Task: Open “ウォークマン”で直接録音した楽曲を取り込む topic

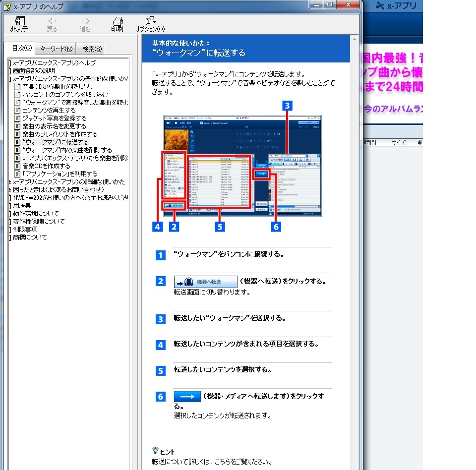Action: (x=75, y=102)
